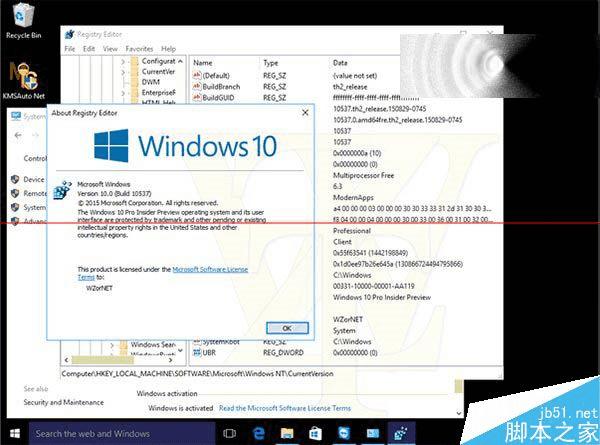Open File Explorer from taskbar
This screenshot has height=445, width=600.
pyautogui.click(x=287, y=434)
